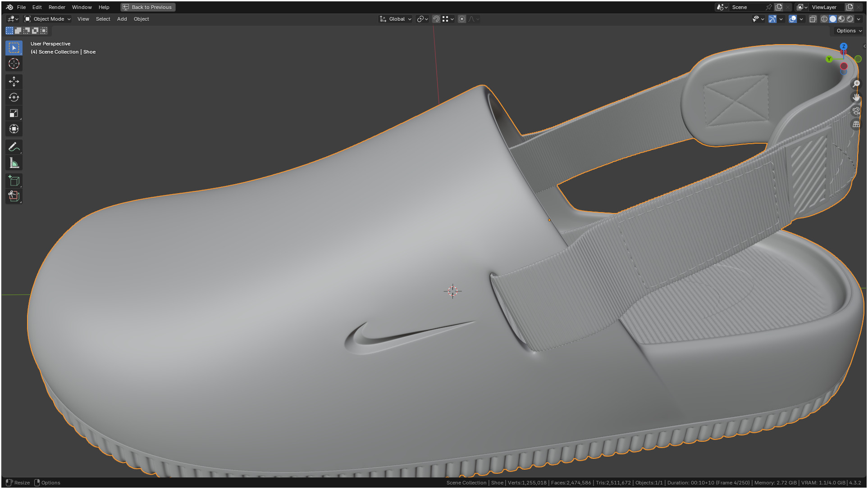This screenshot has width=868, height=489.
Task: Click the zoom magnifier viewport control
Action: [856, 84]
